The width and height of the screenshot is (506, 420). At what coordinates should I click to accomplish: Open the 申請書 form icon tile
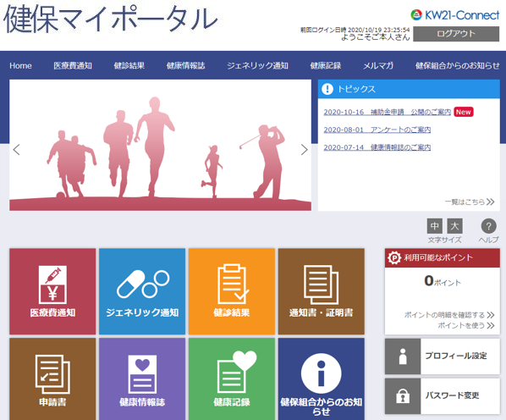[x=52, y=379]
